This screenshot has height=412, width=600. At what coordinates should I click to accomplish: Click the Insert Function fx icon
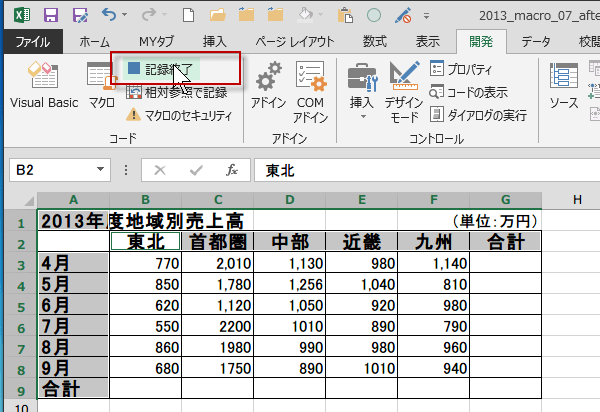(231, 170)
